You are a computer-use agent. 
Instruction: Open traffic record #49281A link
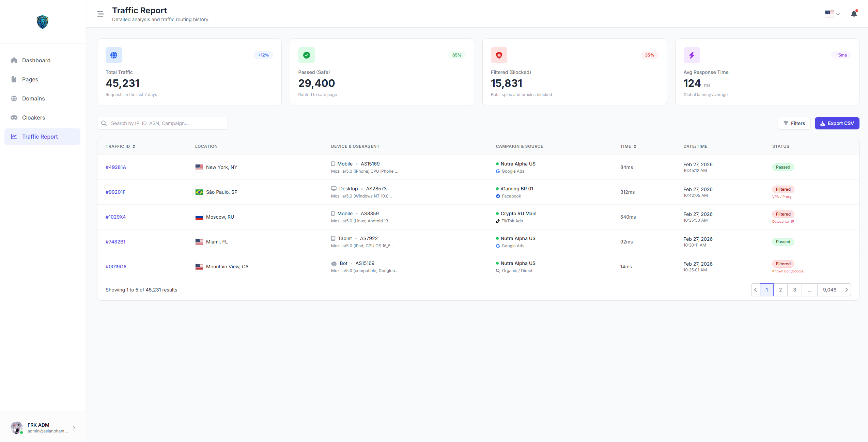pyautogui.click(x=116, y=167)
